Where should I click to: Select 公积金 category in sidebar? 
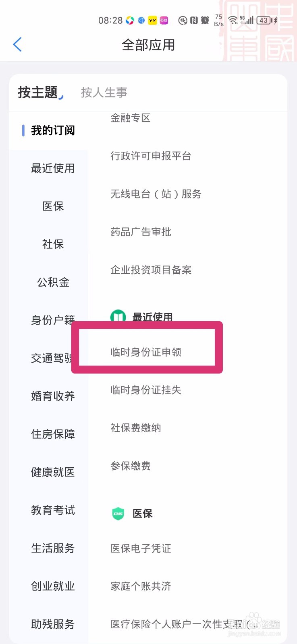coord(53,282)
